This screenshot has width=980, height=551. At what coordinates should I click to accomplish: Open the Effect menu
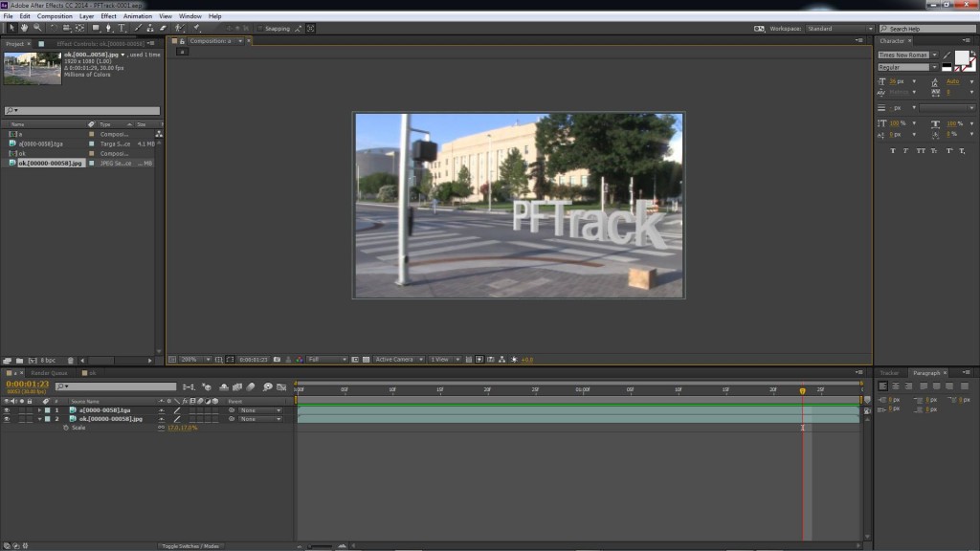pos(108,16)
